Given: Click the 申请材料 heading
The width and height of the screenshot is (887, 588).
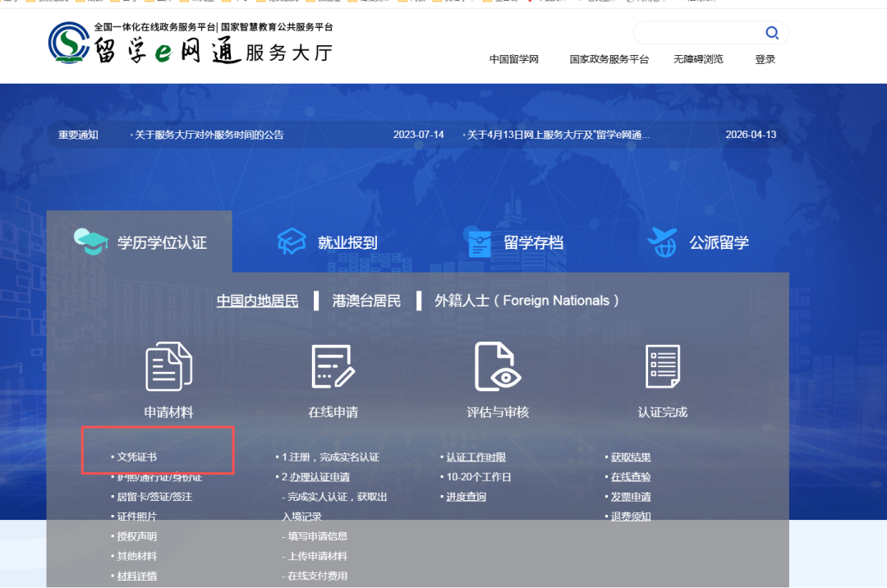Looking at the screenshot, I should (168, 412).
